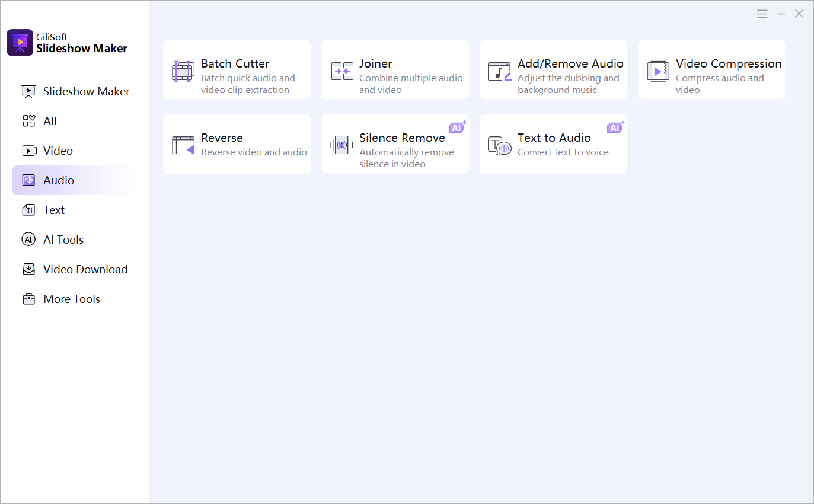Launch the Video Compression tool title
Screen dimensions: 814x504
click(x=728, y=63)
